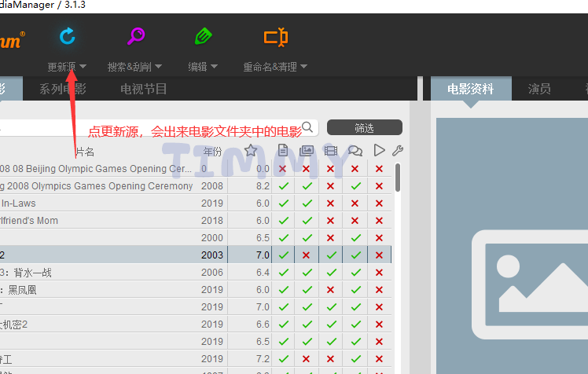Open the 编辑 dropdown menu
Image resolution: width=588 pixels, height=374 pixels.
click(203, 67)
